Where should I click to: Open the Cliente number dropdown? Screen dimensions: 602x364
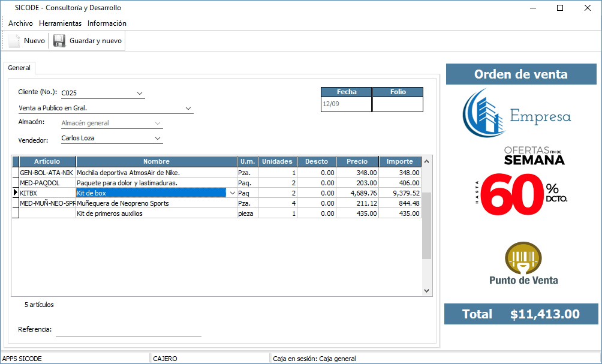(x=140, y=94)
